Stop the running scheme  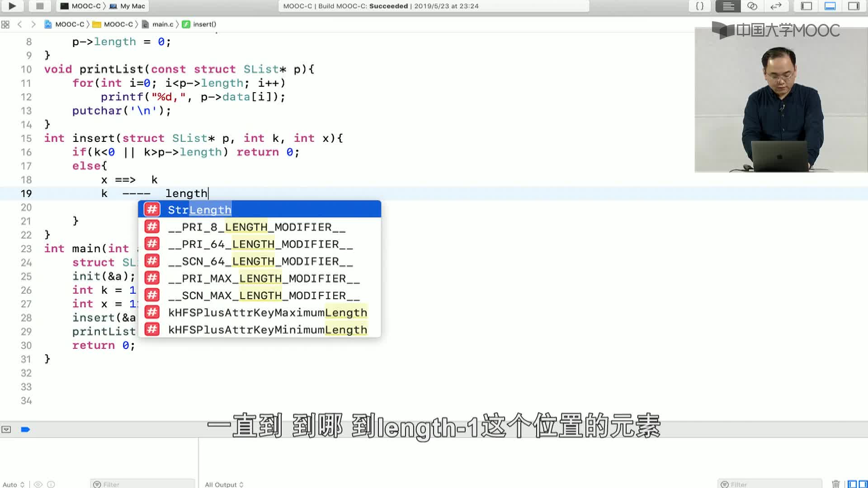(40, 6)
